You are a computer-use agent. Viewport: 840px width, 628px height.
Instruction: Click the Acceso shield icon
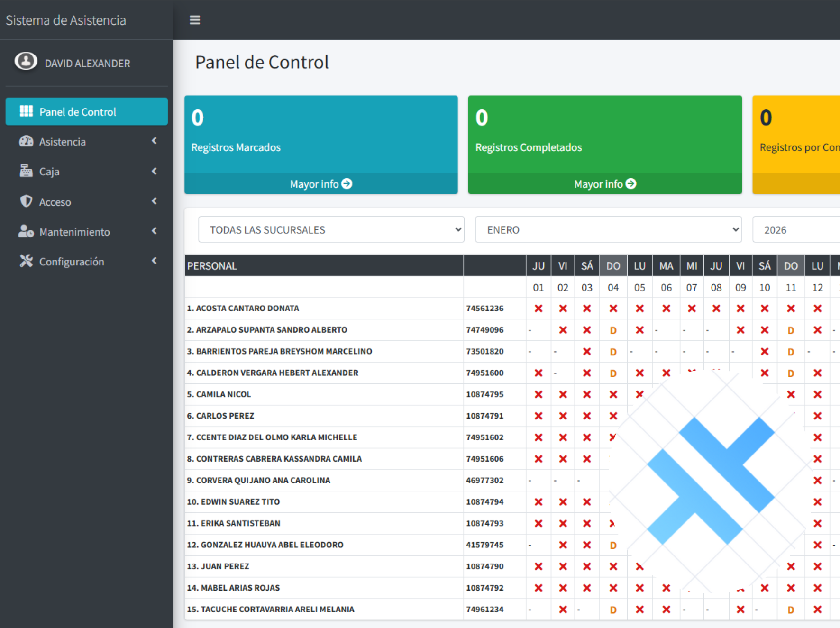[26, 201]
